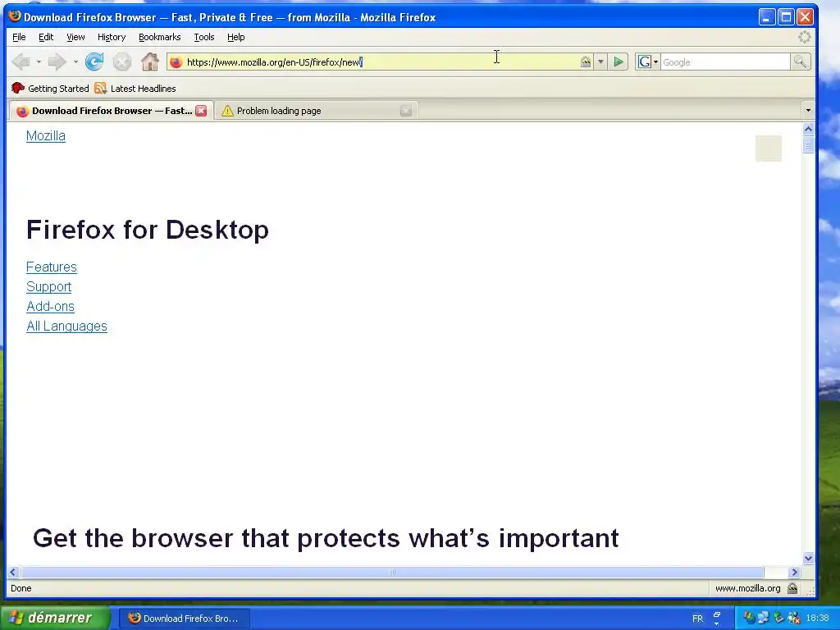The width and height of the screenshot is (840, 630).
Task: Click the vertical scrollbar up arrow
Action: pyautogui.click(x=808, y=129)
